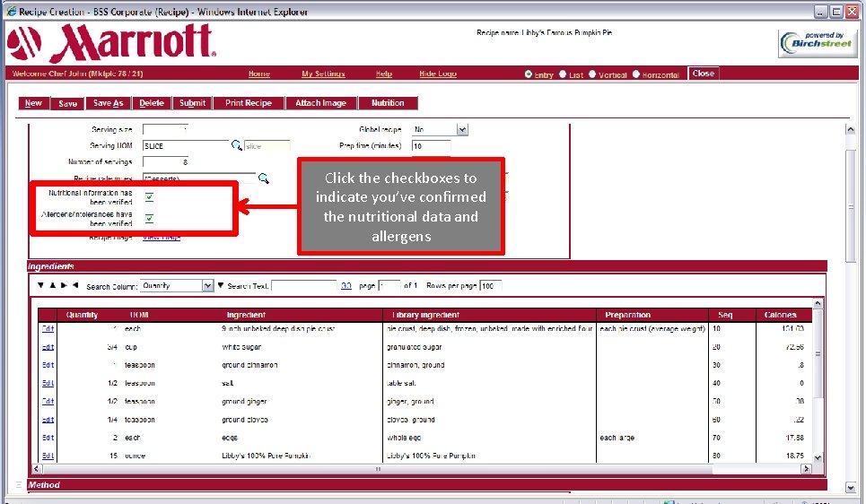Click the Ingredient column header
The width and height of the screenshot is (866, 504).
246,315
